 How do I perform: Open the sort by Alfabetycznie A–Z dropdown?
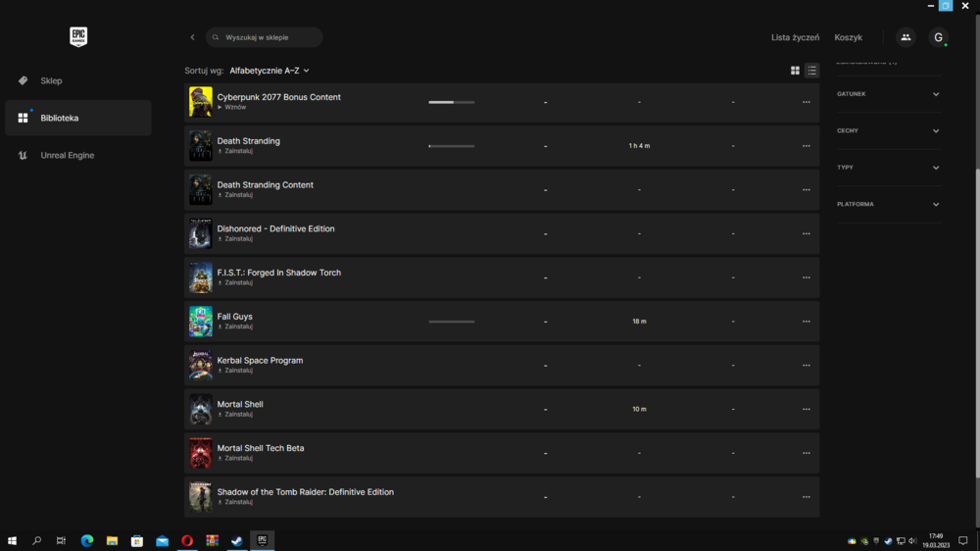pos(269,71)
